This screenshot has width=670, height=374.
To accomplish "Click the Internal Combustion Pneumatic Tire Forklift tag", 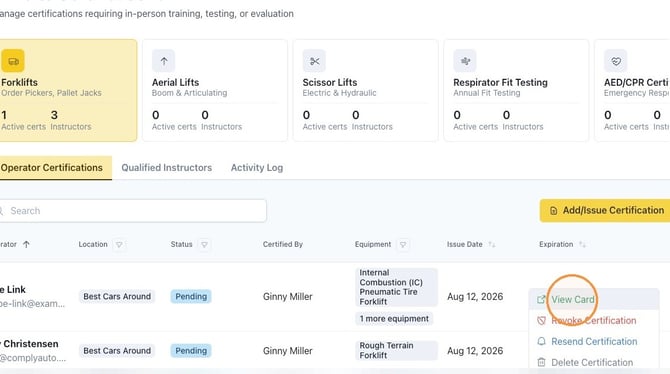I will click(397, 287).
